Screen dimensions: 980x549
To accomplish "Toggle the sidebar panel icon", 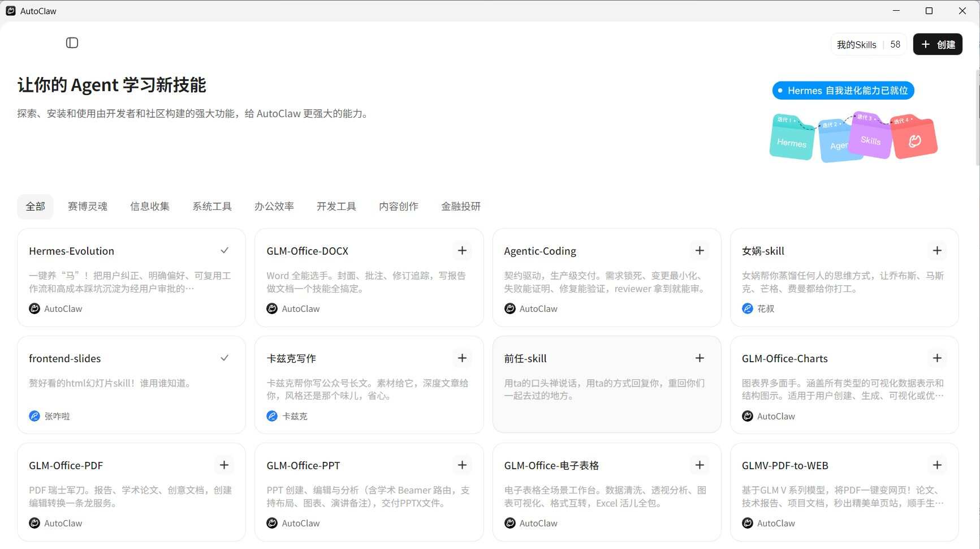I will [72, 43].
